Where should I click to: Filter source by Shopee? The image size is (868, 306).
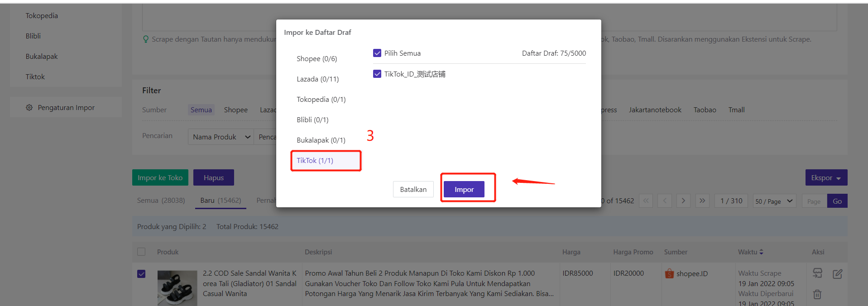236,110
